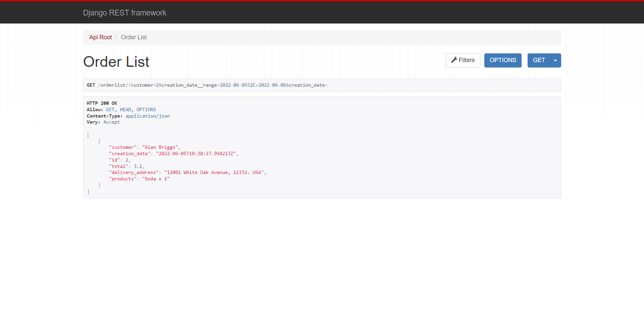The width and height of the screenshot is (644, 313).
Task: Click the GET /orderlist/ request URL line
Action: 207,85
